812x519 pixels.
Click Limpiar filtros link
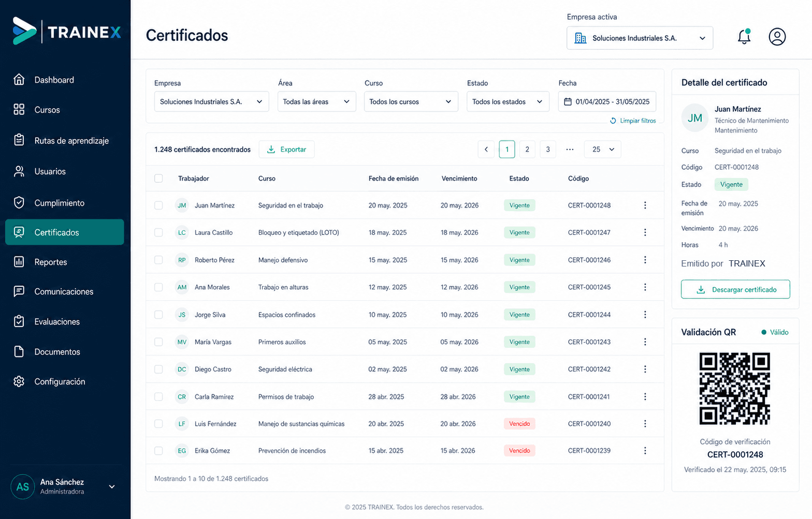(633, 121)
